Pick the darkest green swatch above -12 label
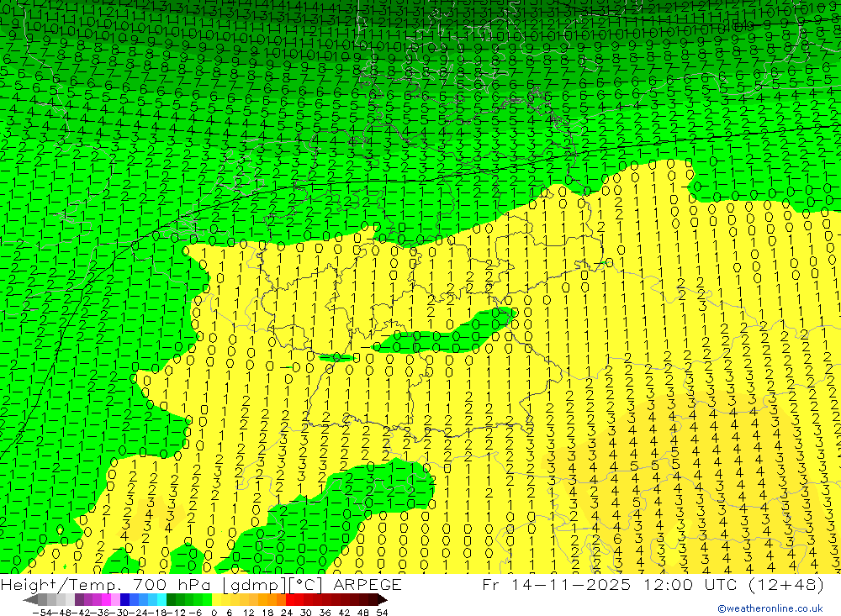Viewport: 841px width, 616px height. click(x=171, y=600)
